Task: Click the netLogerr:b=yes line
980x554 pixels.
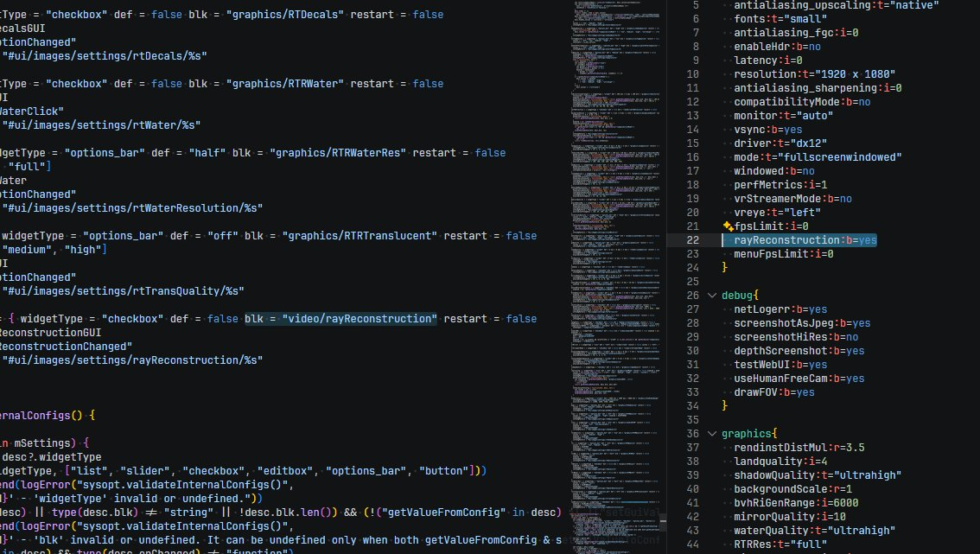Action: [780, 309]
